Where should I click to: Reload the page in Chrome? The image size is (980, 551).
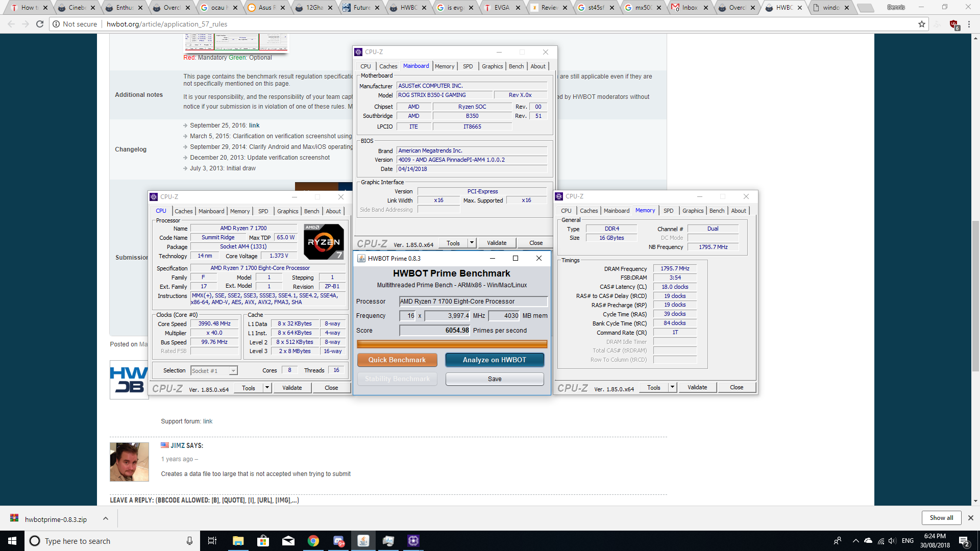click(x=40, y=24)
